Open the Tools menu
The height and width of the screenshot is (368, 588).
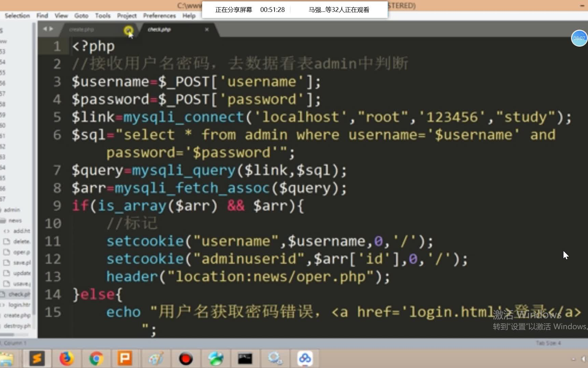102,16
